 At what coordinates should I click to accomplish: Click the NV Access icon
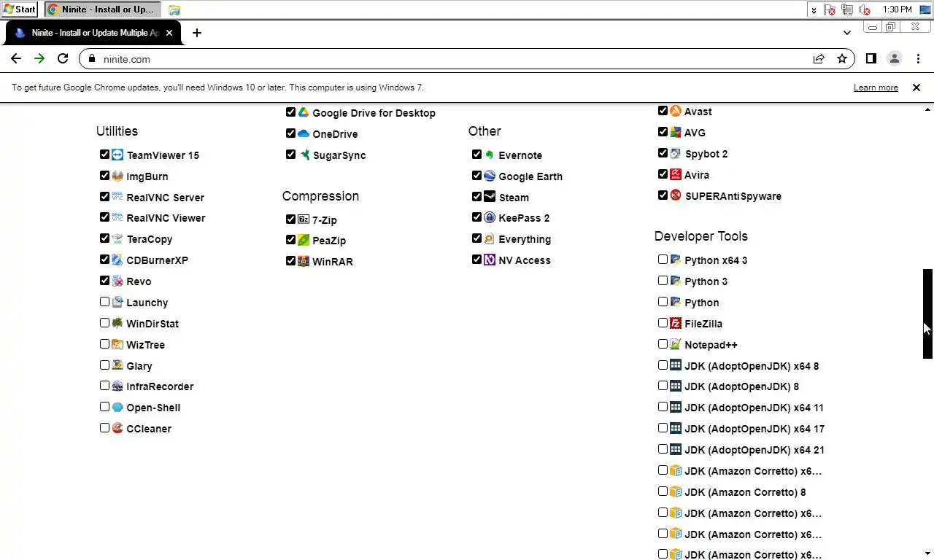coord(490,260)
